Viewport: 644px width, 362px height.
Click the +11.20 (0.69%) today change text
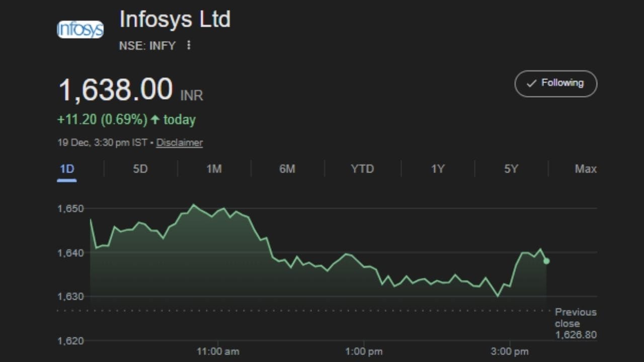pos(126,120)
